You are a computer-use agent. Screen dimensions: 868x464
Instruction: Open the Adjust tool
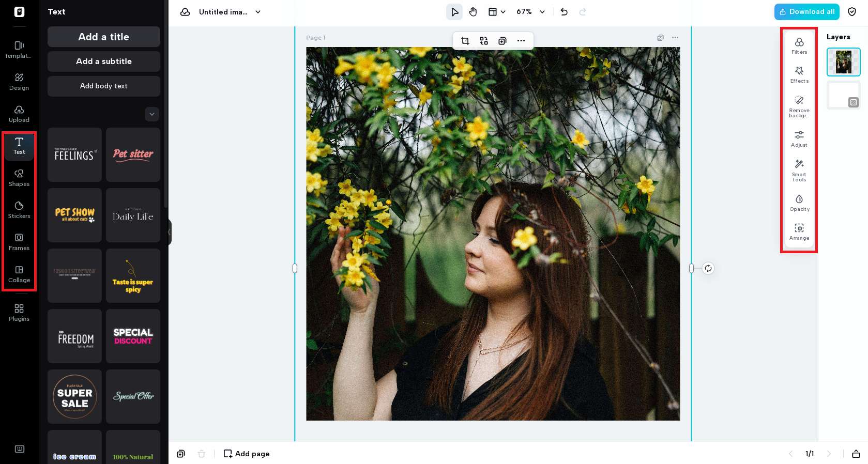tap(799, 138)
